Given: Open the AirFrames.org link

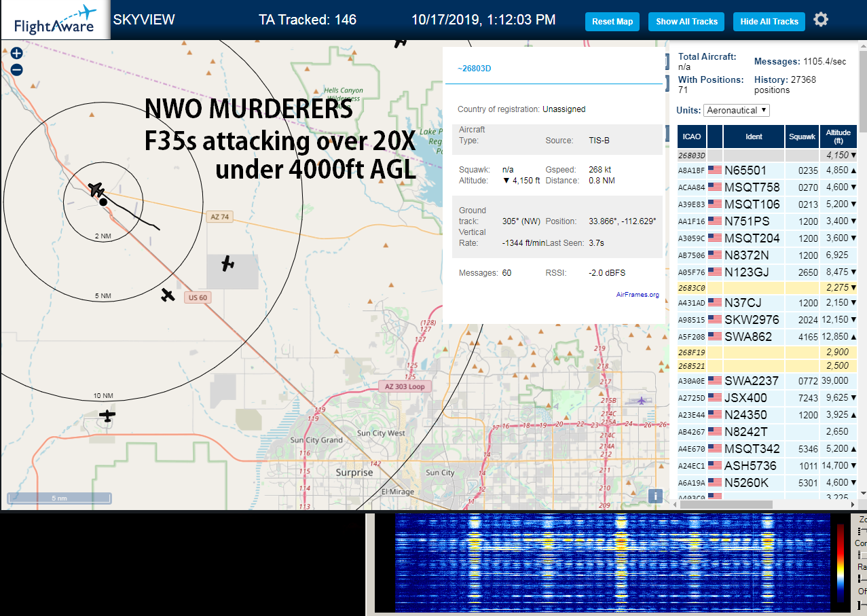Looking at the screenshot, I should 638,295.
